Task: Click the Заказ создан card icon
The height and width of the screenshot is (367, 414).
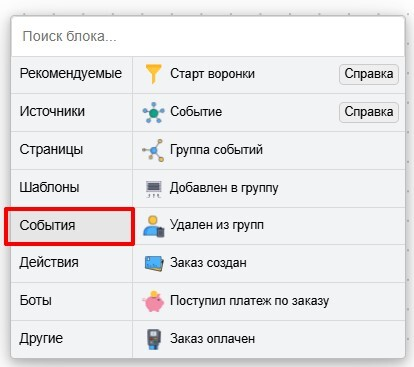Action: point(154,263)
